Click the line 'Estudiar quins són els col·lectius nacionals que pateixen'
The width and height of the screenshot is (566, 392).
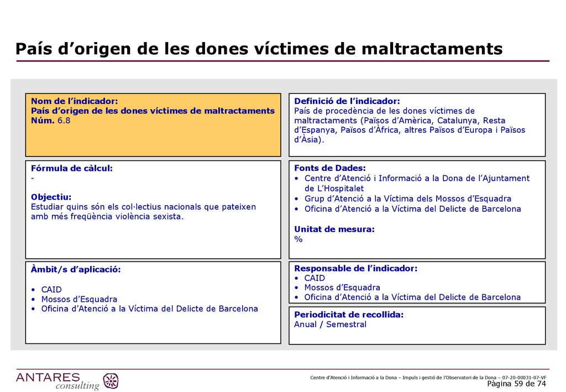[x=143, y=207]
